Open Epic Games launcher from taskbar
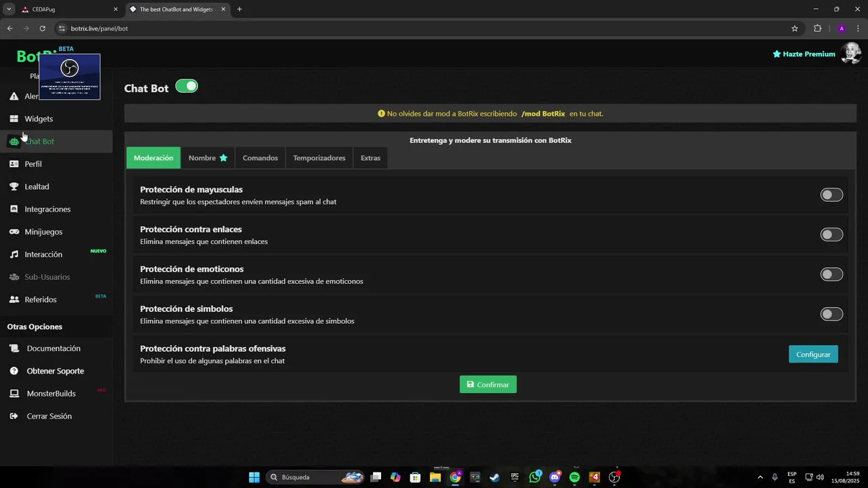The image size is (868, 488). tap(515, 477)
